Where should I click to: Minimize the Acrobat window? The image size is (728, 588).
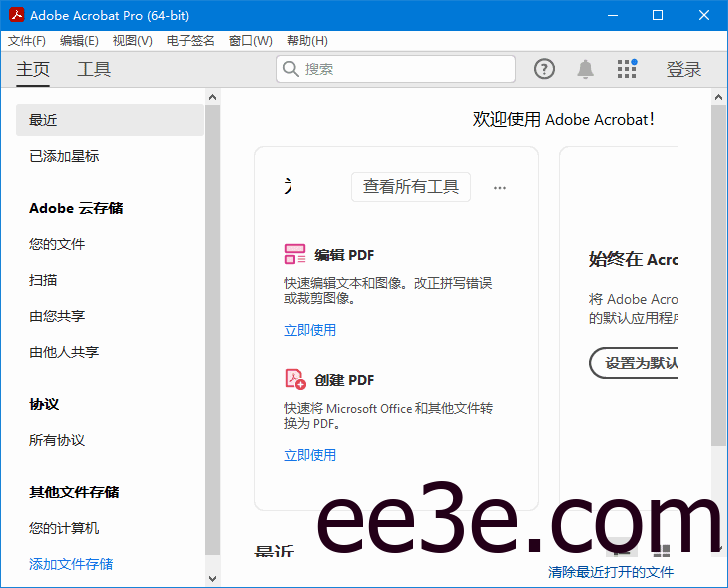pyautogui.click(x=613, y=15)
